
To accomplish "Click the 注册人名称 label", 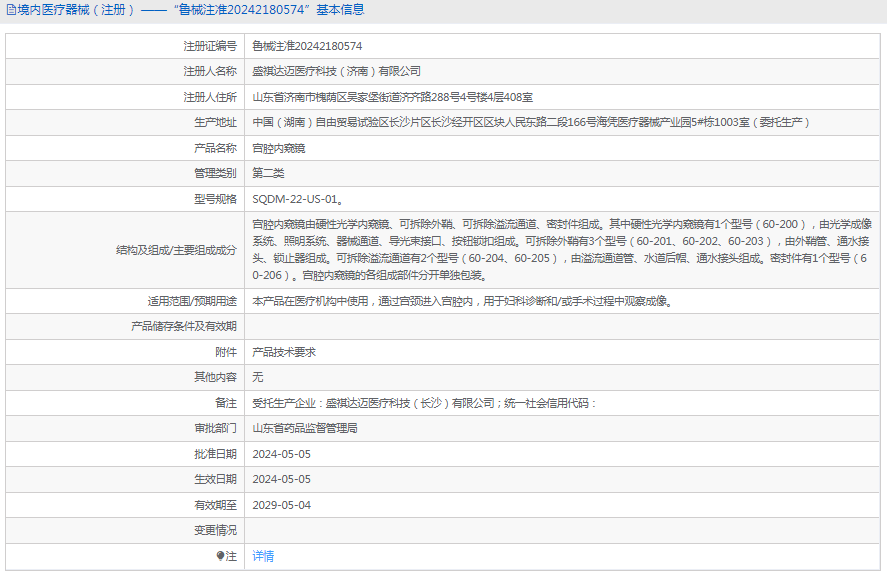I will pos(210,71).
